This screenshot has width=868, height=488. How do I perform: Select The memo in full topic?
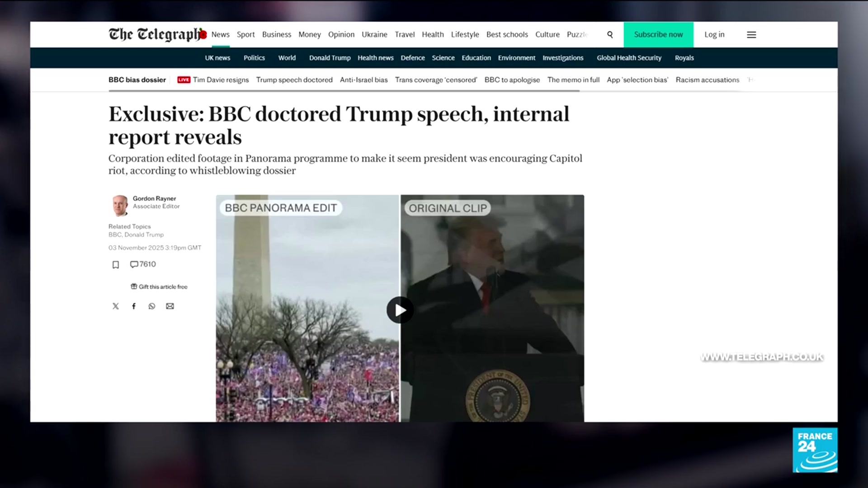573,80
